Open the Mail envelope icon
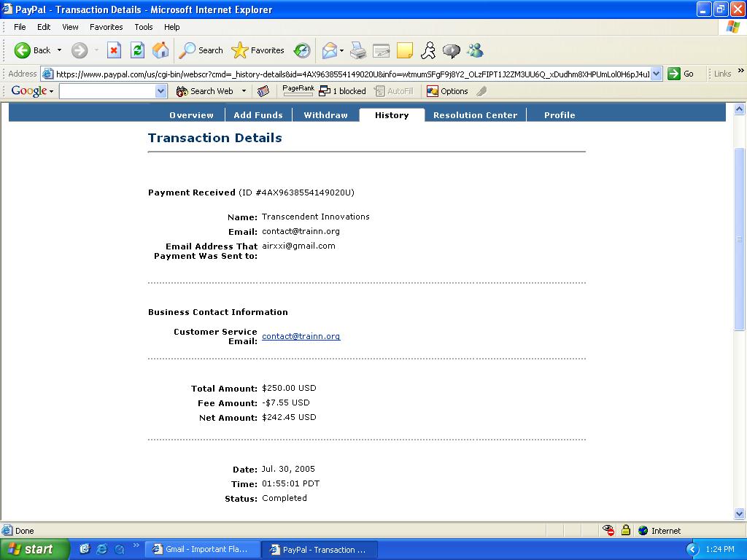The width and height of the screenshot is (747, 560). point(329,50)
